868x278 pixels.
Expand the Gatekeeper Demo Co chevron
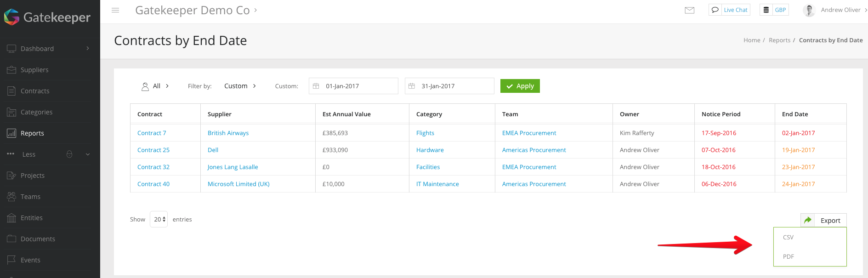[x=255, y=10]
